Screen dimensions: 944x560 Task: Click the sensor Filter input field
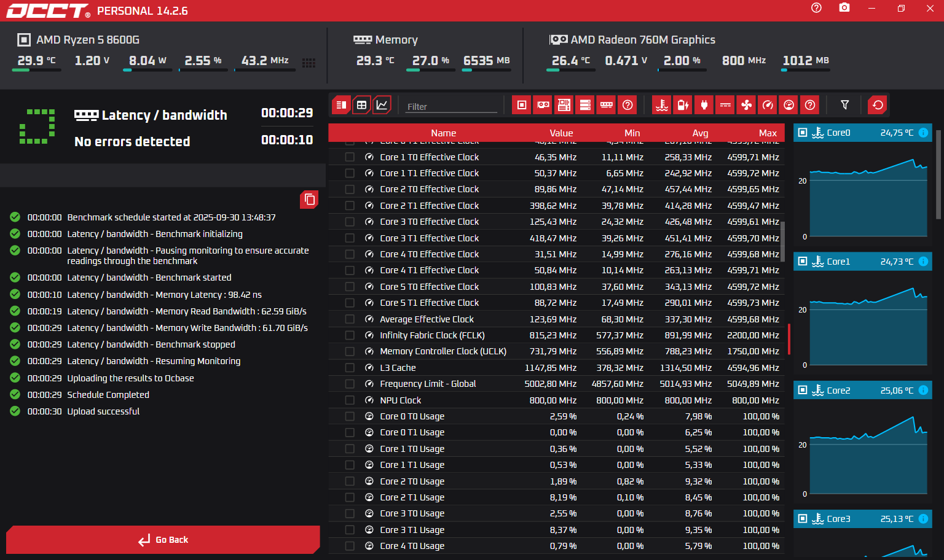pyautogui.click(x=451, y=106)
